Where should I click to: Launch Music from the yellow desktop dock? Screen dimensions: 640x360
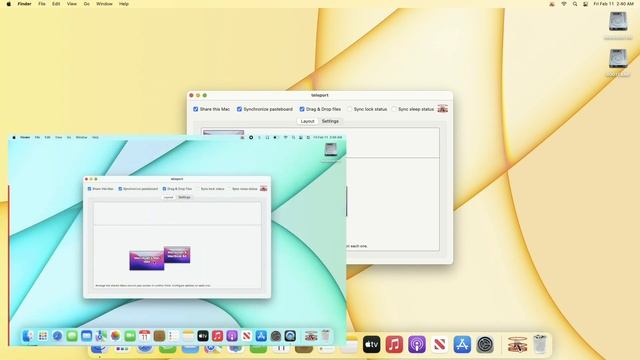pyautogui.click(x=394, y=344)
